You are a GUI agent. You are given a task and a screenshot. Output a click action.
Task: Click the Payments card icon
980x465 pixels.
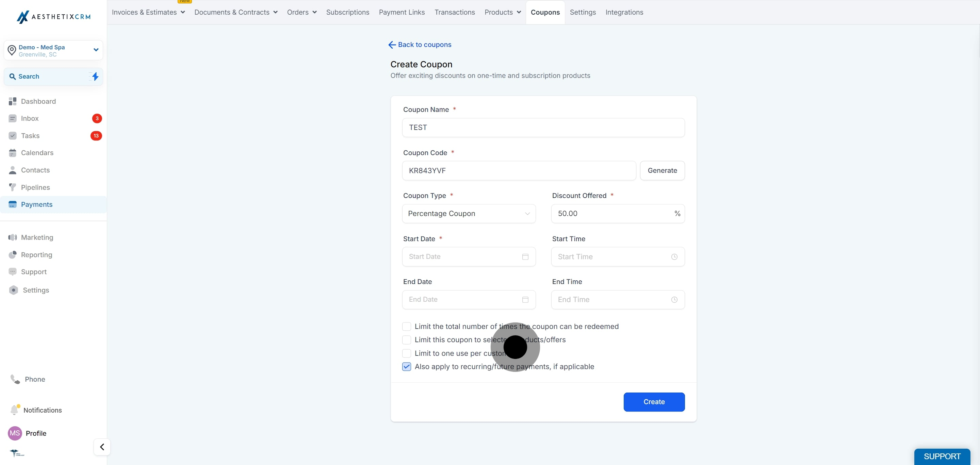click(x=13, y=204)
